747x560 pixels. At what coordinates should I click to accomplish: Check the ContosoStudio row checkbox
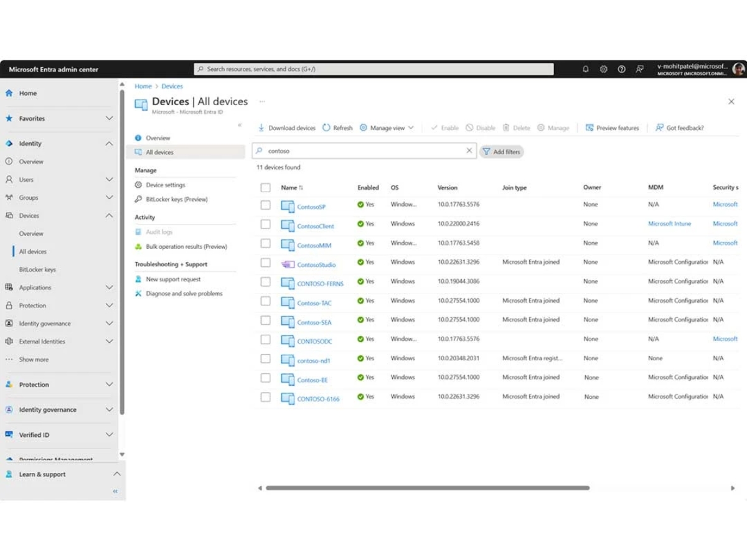tap(266, 263)
